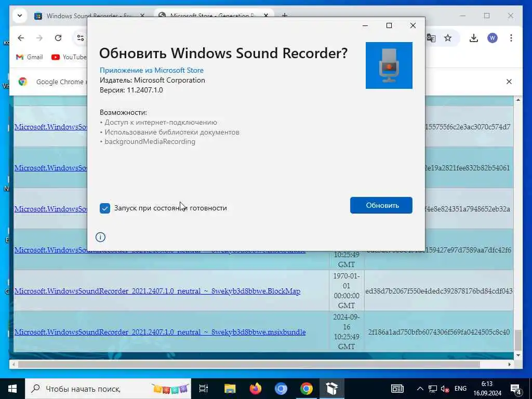Viewport: 532px width, 399px height.
Task: Click the Windows Sound Recorder microphone app icon
Action: point(389,65)
